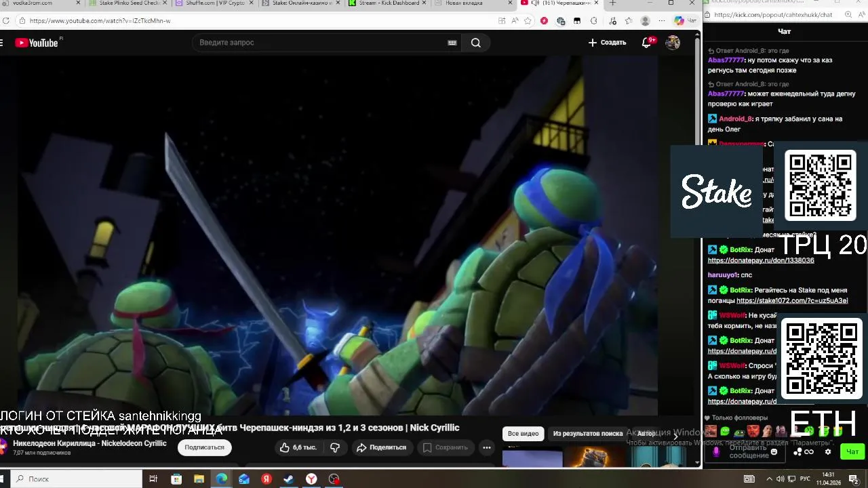This screenshot has width=868, height=488.
Task: Open emoji picker in Kick chat
Action: pyautogui.click(x=774, y=451)
